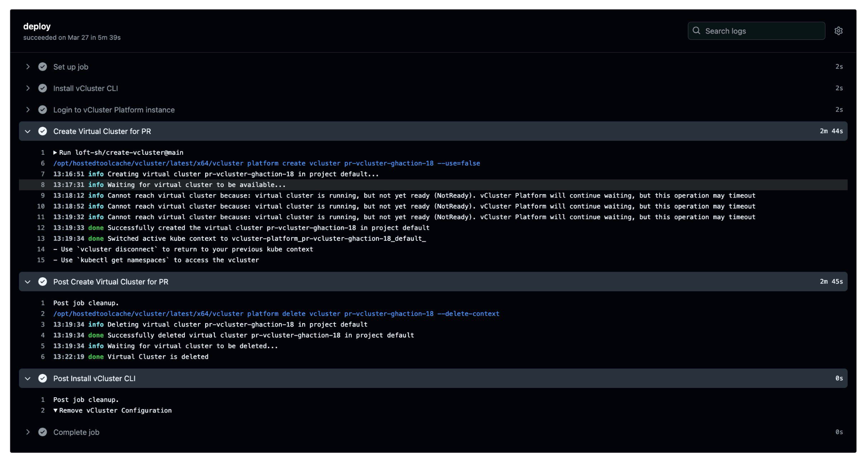Click 'Virtual Cluster is deleted' log line
The image size is (868, 460).
pyautogui.click(x=131, y=357)
